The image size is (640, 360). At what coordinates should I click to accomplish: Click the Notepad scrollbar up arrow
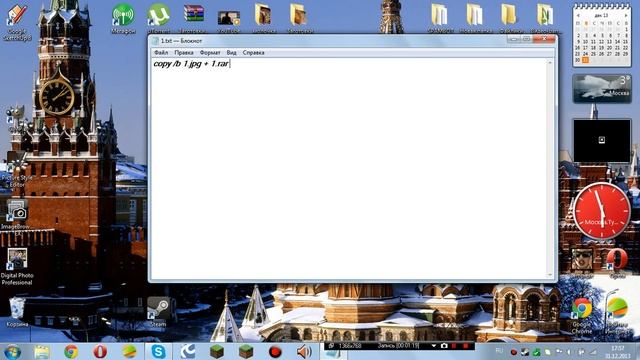(x=550, y=62)
